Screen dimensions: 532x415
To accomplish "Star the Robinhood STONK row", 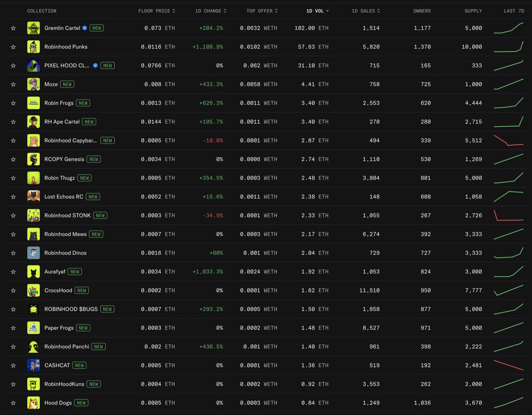I will 13,215.
